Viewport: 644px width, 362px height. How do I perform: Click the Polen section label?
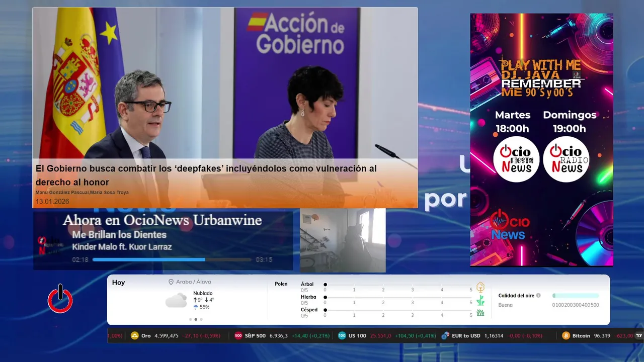281,284
